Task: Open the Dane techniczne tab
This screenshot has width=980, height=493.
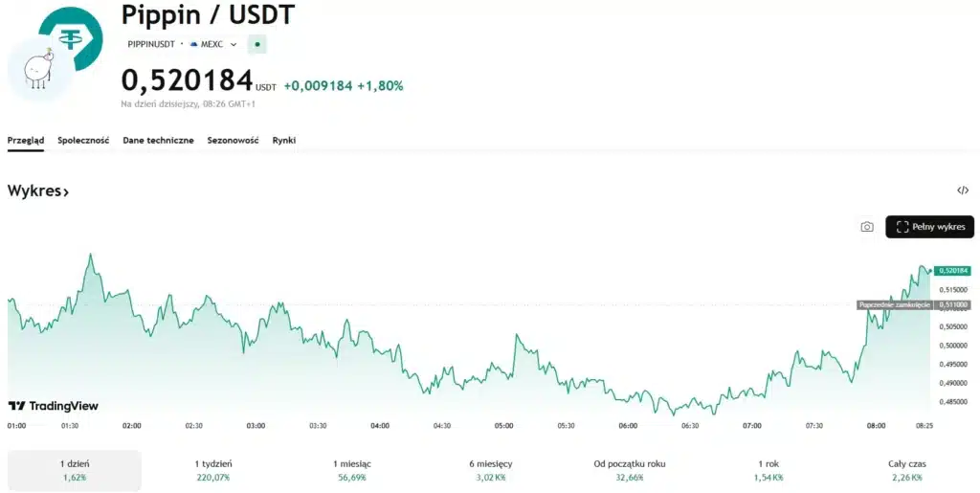Action: pyautogui.click(x=158, y=140)
